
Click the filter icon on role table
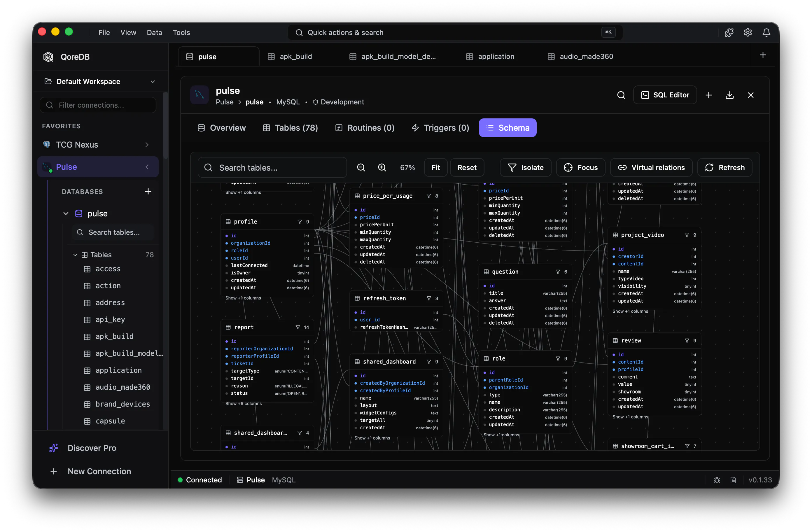pyautogui.click(x=557, y=359)
